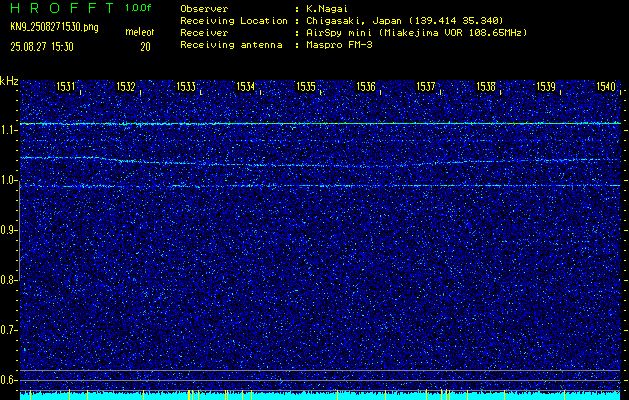Select AirSpy mini Miakejima VOR receiver text

[x=417, y=33]
